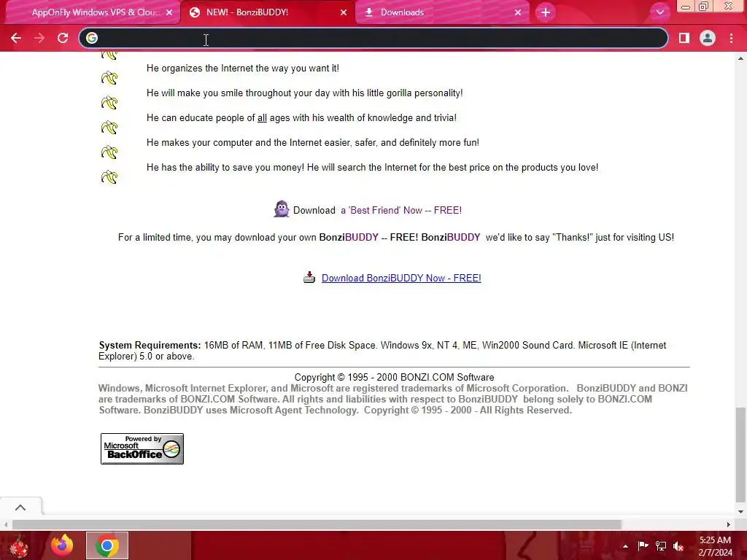The height and width of the screenshot is (560, 747).
Task: Click the muted volume tray icon
Action: click(x=678, y=546)
